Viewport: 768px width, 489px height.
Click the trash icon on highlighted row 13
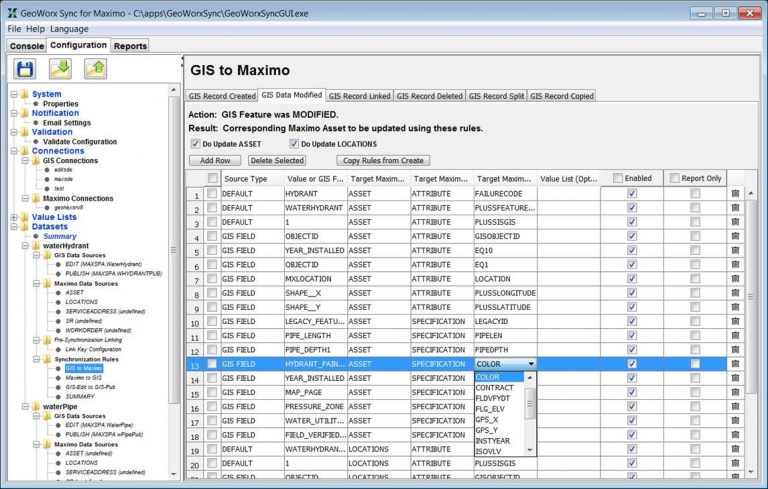point(736,365)
